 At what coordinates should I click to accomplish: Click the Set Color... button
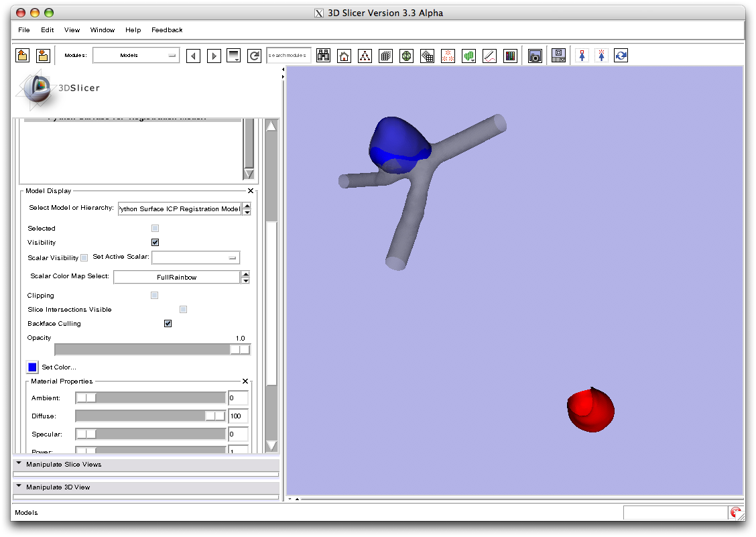(58, 367)
